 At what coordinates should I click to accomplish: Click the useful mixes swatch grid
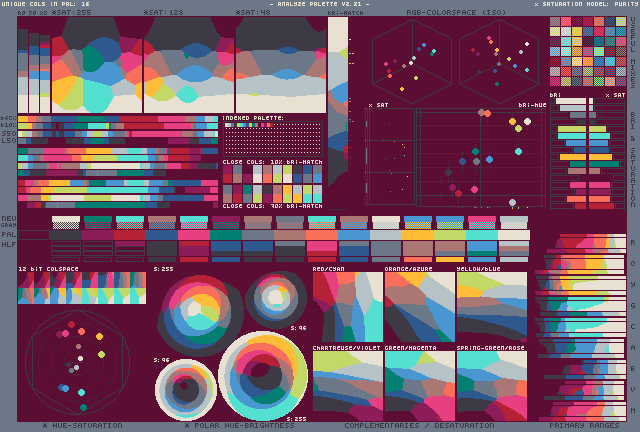click(x=588, y=51)
